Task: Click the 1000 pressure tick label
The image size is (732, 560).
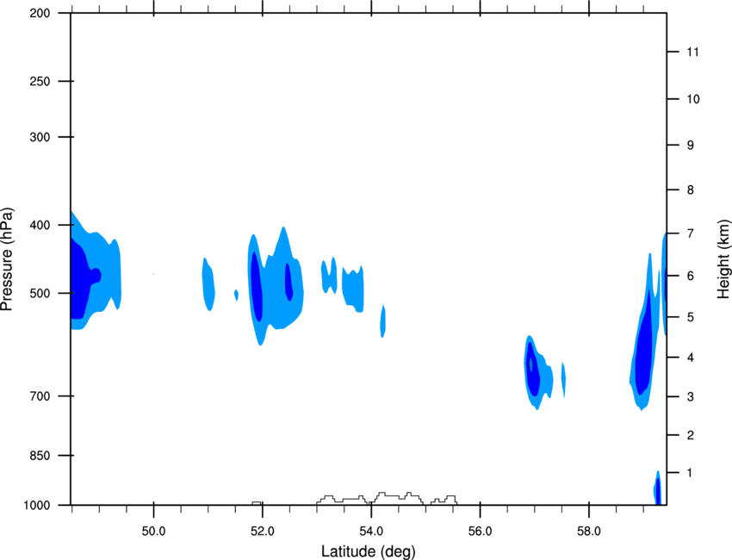Action: click(36, 506)
